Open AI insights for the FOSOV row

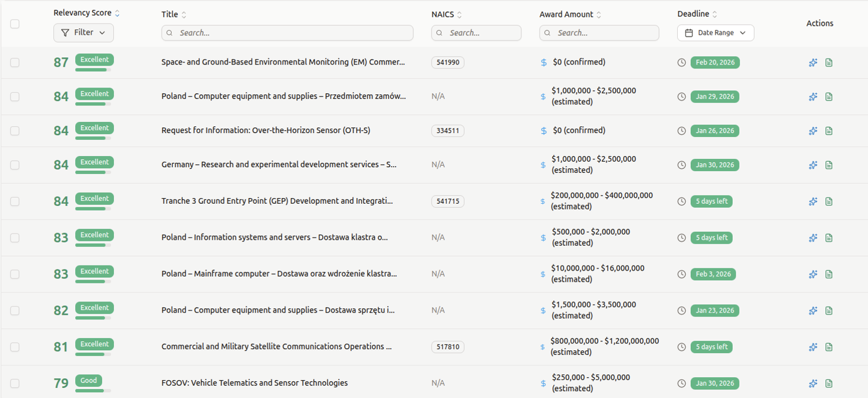813,383
